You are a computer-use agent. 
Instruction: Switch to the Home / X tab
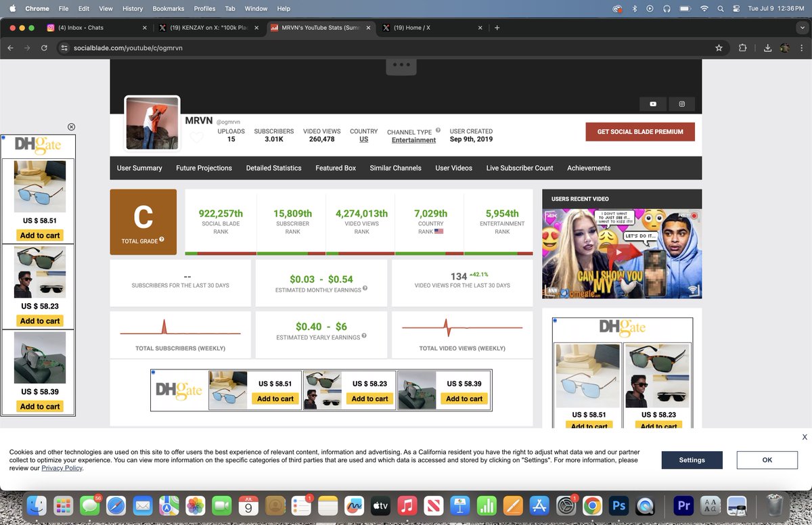pyautogui.click(x=432, y=28)
